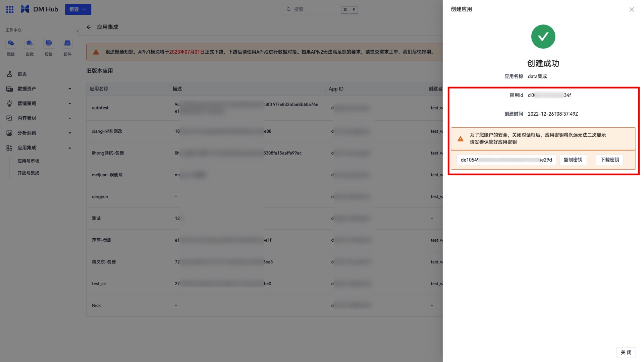The image size is (644, 362).
Task: Open 营销策略 menu item
Action: click(39, 104)
